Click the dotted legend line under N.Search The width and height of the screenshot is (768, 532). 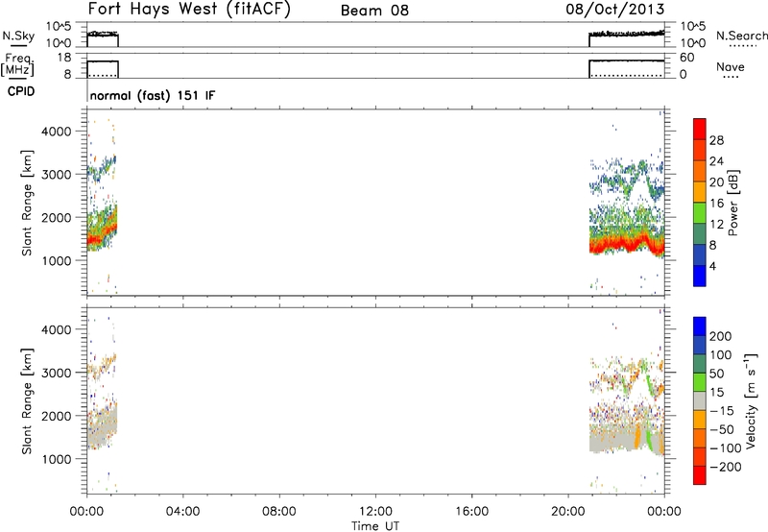(x=743, y=46)
